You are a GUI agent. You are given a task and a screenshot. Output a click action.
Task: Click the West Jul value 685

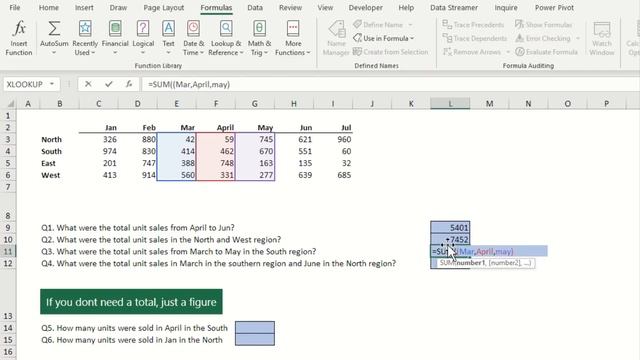(x=333, y=175)
